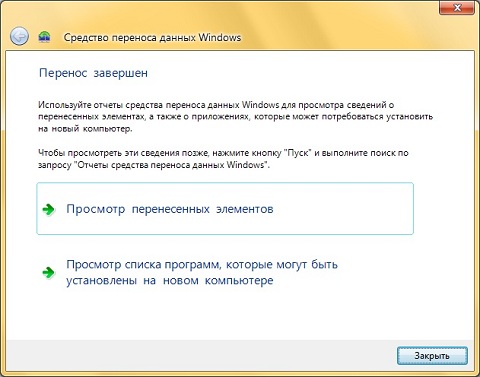Close the window with red X
This screenshot has width=480, height=377.
click(457, 7)
